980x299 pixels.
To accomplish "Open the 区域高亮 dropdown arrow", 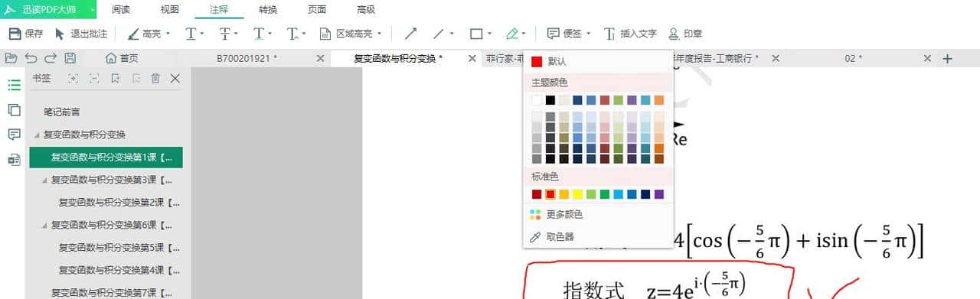I will [x=379, y=34].
